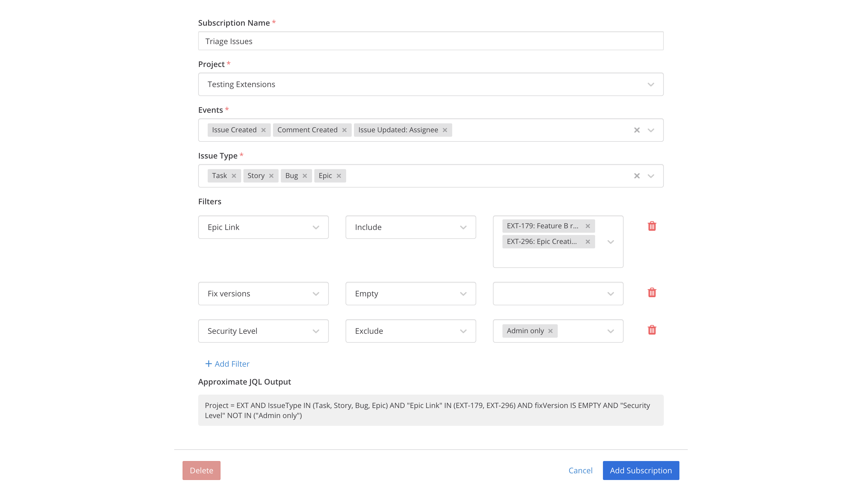Delete the Security Level filter row
The width and height of the screenshot is (867, 504).
(x=652, y=330)
